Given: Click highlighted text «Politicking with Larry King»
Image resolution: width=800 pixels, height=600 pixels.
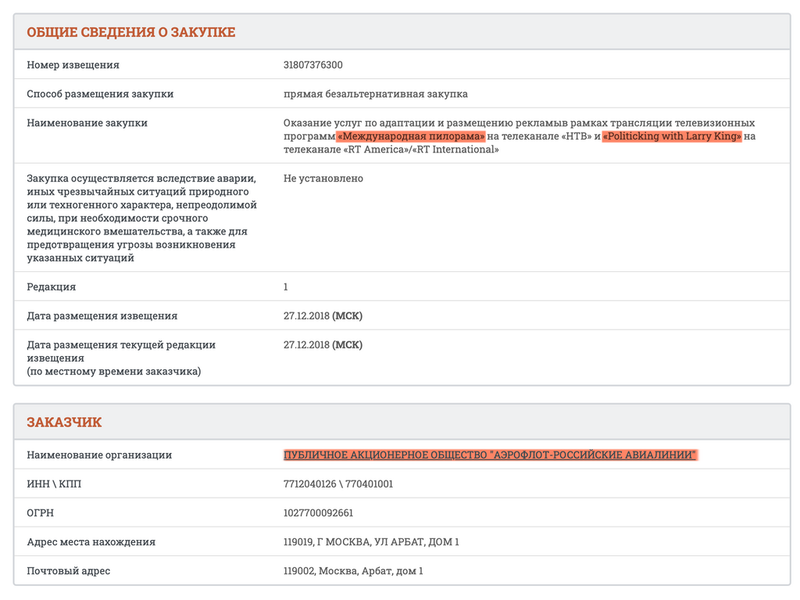Looking at the screenshot, I should pos(672,136).
